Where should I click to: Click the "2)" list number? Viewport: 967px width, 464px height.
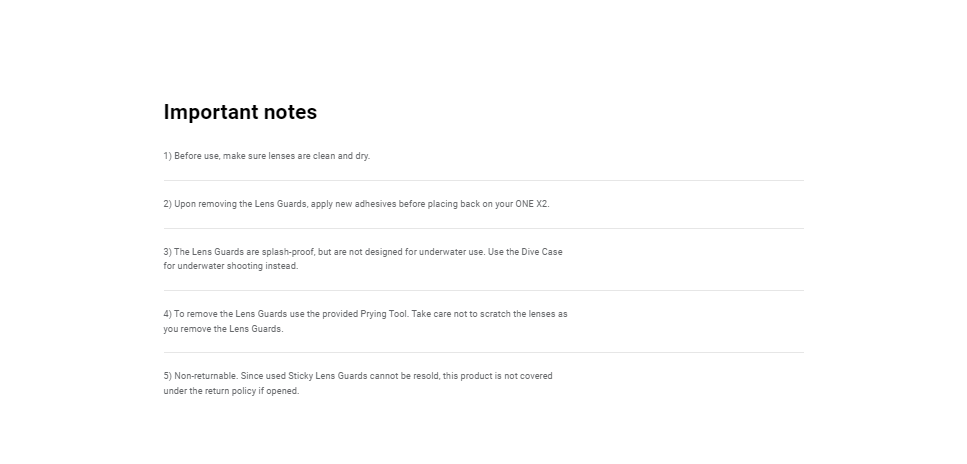167,204
